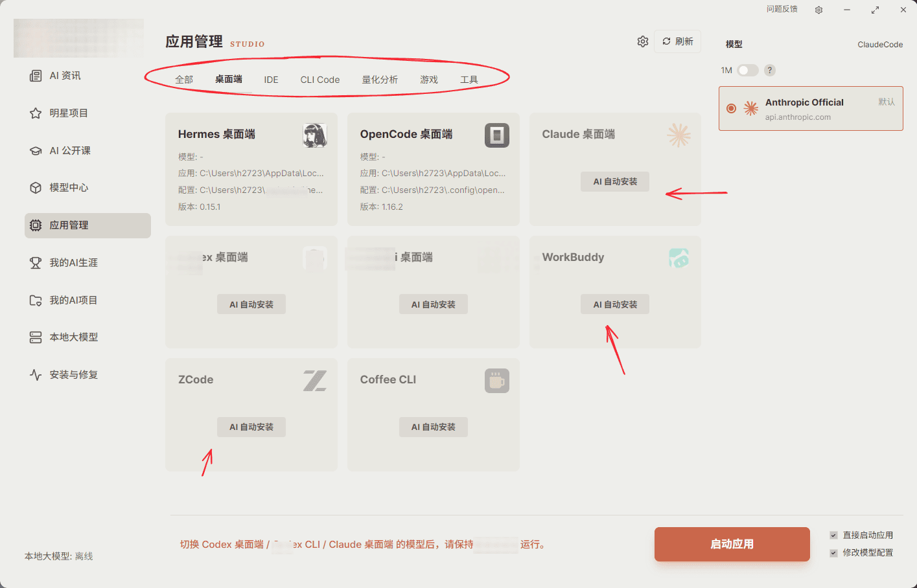Click the 本地大模型 server icon
917x588 pixels.
click(36, 337)
